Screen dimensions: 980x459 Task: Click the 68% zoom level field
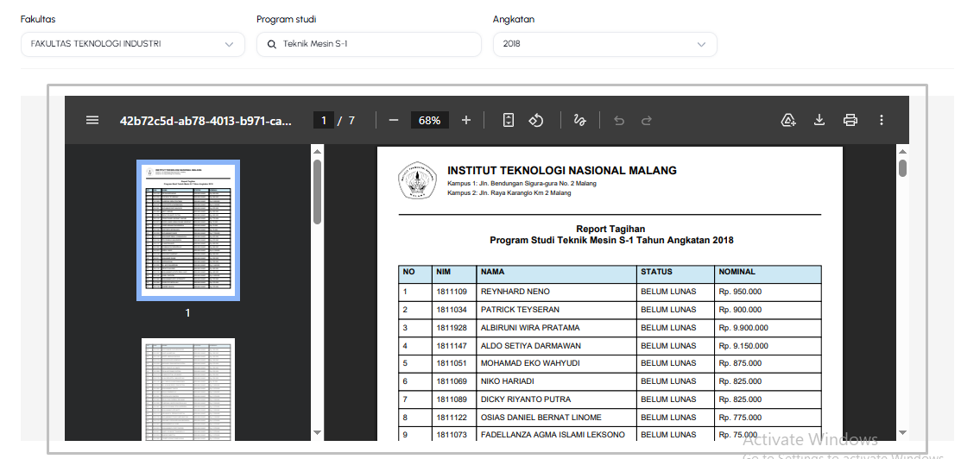[x=429, y=120]
